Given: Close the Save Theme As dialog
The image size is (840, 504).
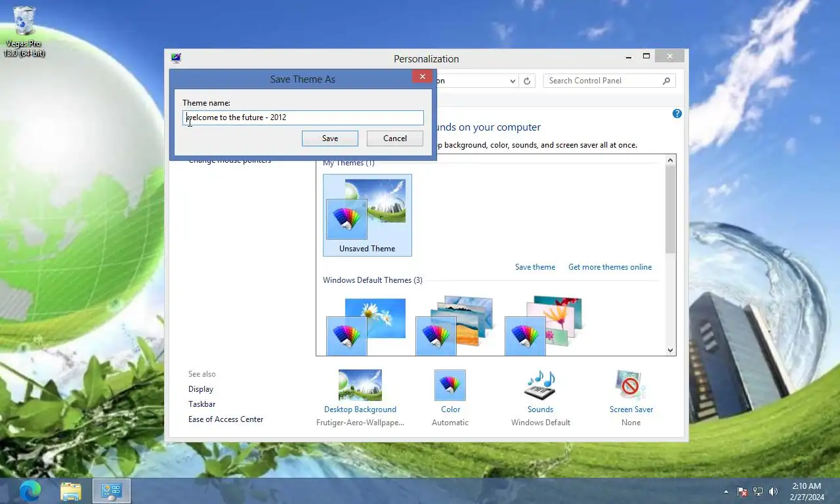Looking at the screenshot, I should tap(423, 77).
